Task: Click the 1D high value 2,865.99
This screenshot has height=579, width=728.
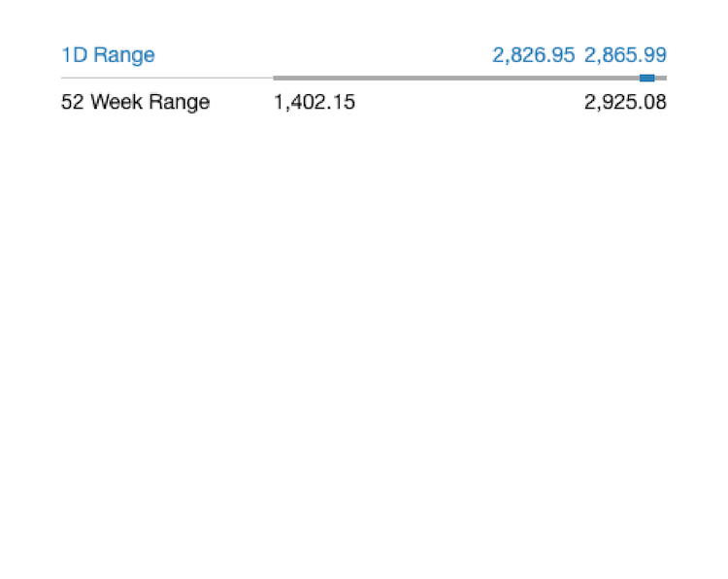Action: pos(625,55)
